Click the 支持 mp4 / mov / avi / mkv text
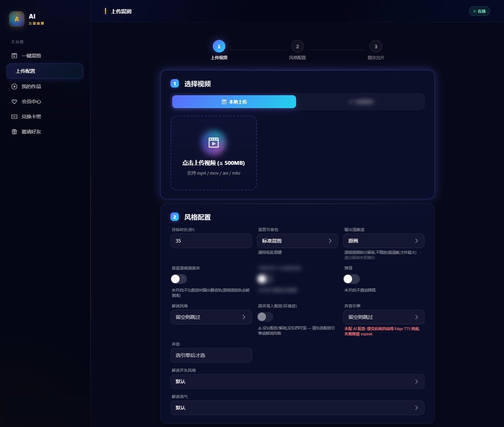504x427 pixels. tap(213, 173)
